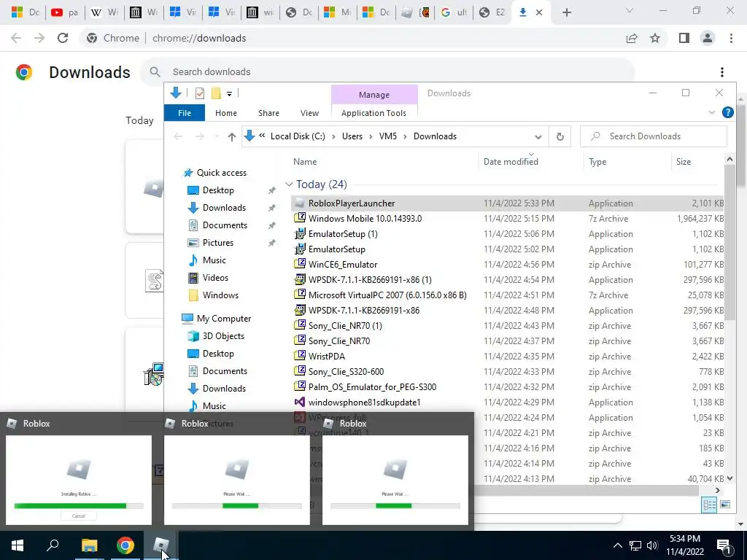This screenshot has height=560, width=747.
Task: Click the New Folder quick access icon in File Explorer
Action: point(216,93)
